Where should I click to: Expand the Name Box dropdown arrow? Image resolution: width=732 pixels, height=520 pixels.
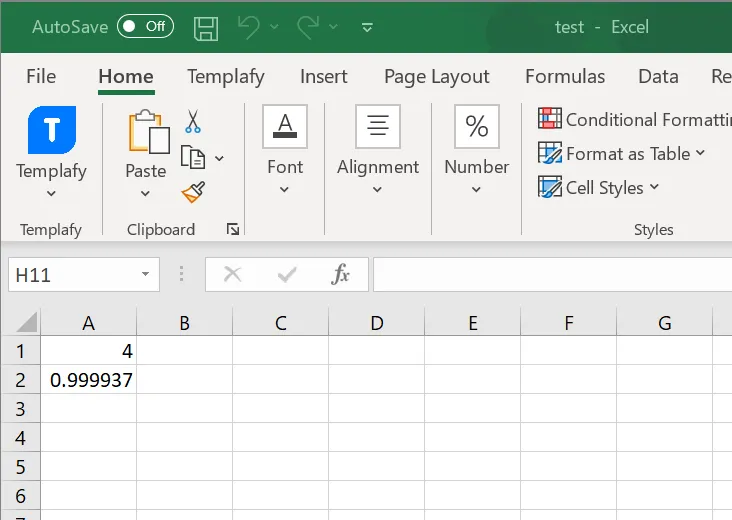coord(145,274)
